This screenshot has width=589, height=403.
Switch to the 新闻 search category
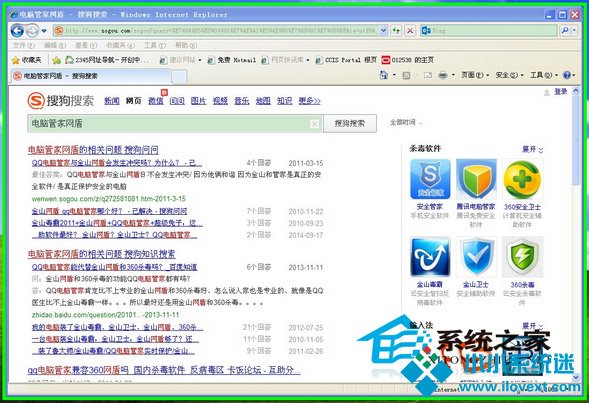[112, 101]
